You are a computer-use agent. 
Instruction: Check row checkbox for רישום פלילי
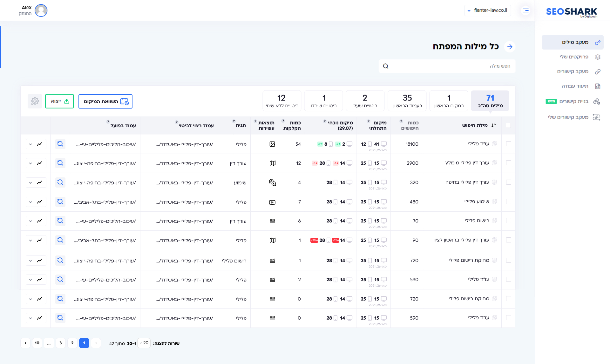coord(508,221)
